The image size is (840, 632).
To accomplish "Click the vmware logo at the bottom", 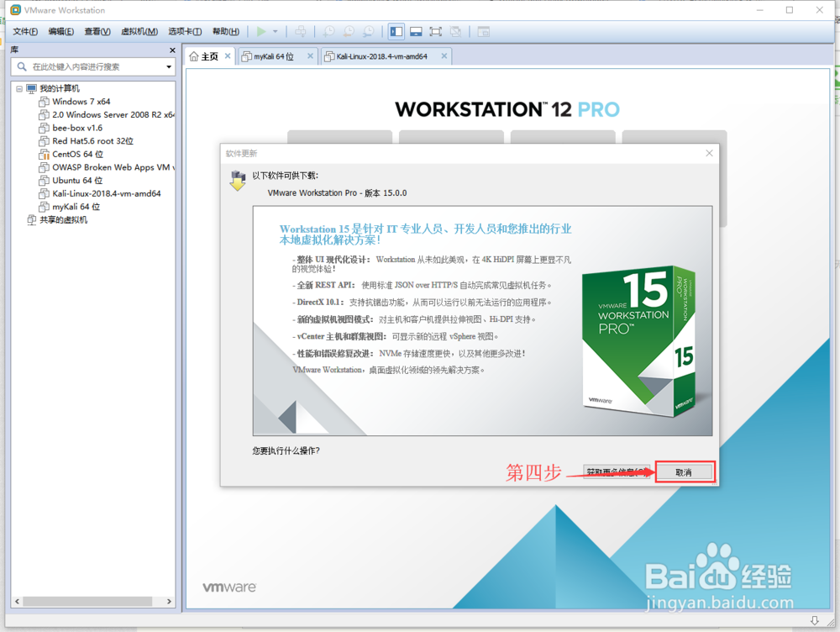I will (229, 587).
